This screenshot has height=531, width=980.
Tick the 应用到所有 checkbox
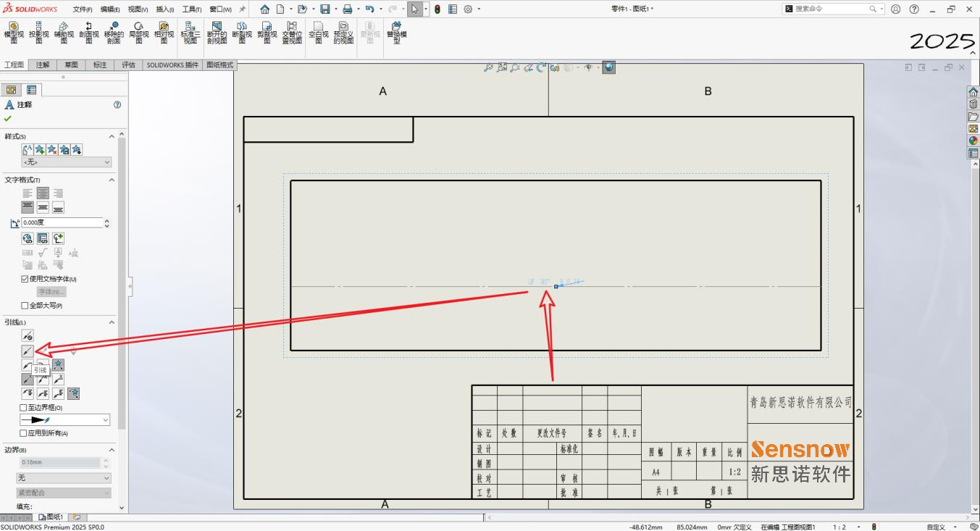[x=24, y=433]
